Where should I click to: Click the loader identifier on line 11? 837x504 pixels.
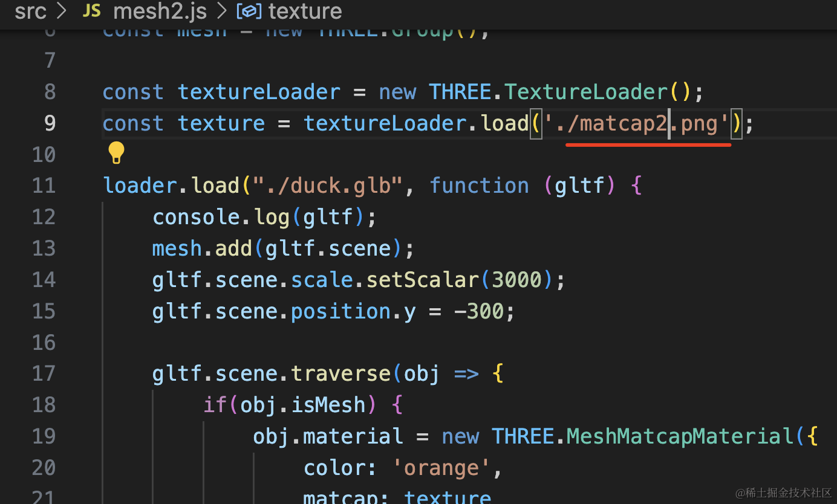point(140,186)
